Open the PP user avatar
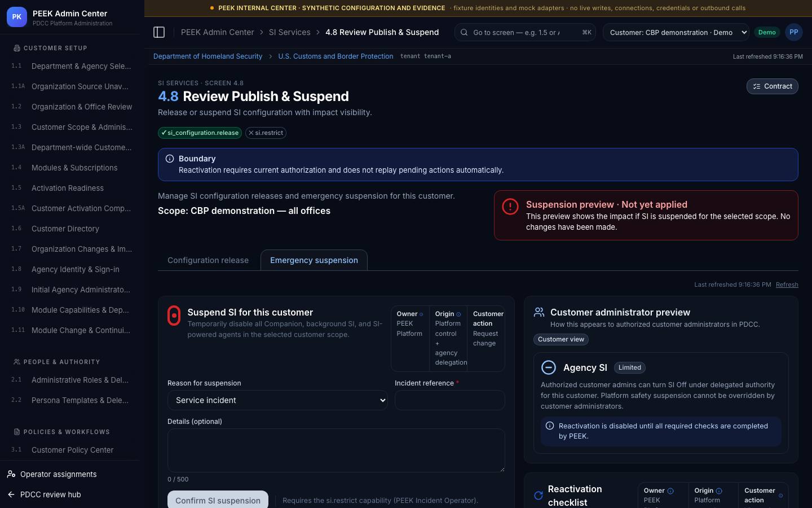Image resolution: width=812 pixels, height=508 pixels. [793, 32]
